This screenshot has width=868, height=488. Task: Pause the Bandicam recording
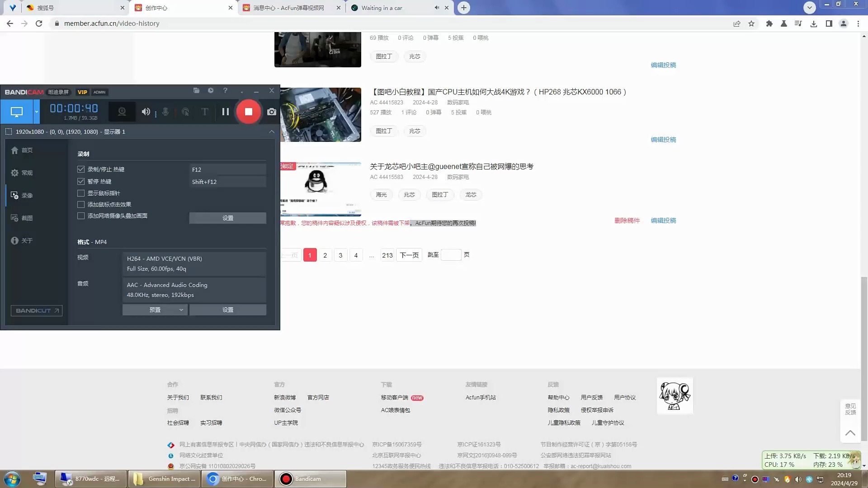coord(225,112)
